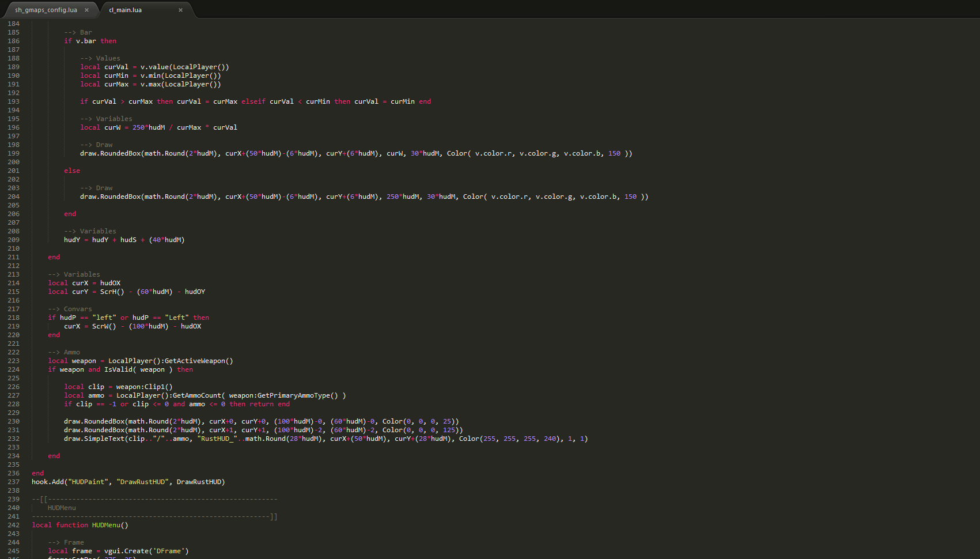Click line number 199 in gutter
Image resolution: width=980 pixels, height=559 pixels.
[13, 153]
